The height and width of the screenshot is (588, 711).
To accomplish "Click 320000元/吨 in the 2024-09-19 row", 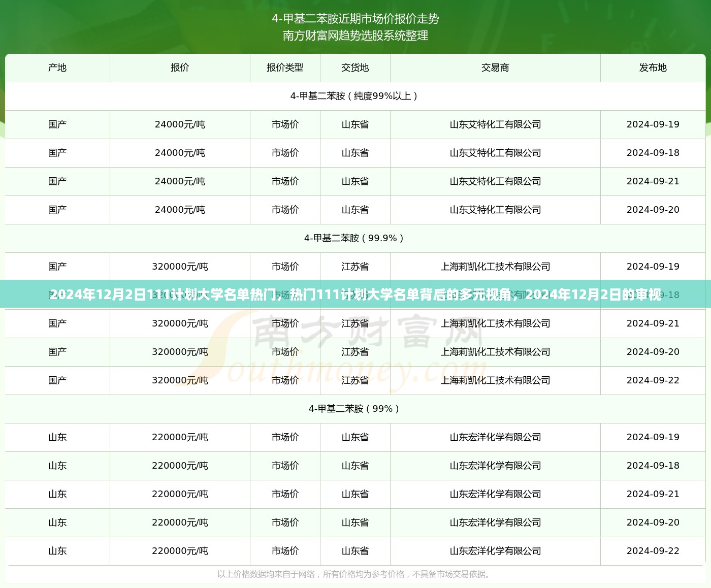I will pos(180,267).
